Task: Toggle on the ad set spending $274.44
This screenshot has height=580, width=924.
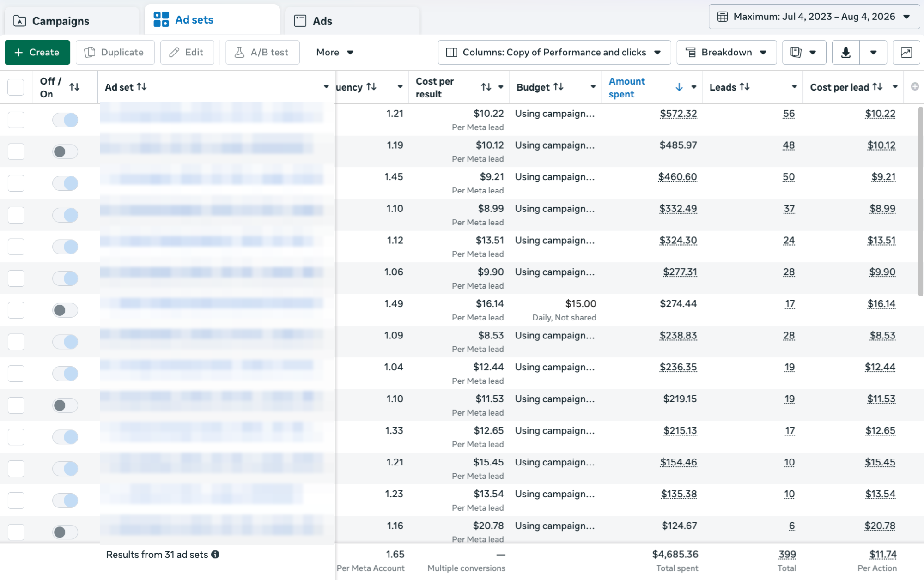Action: [x=65, y=310]
